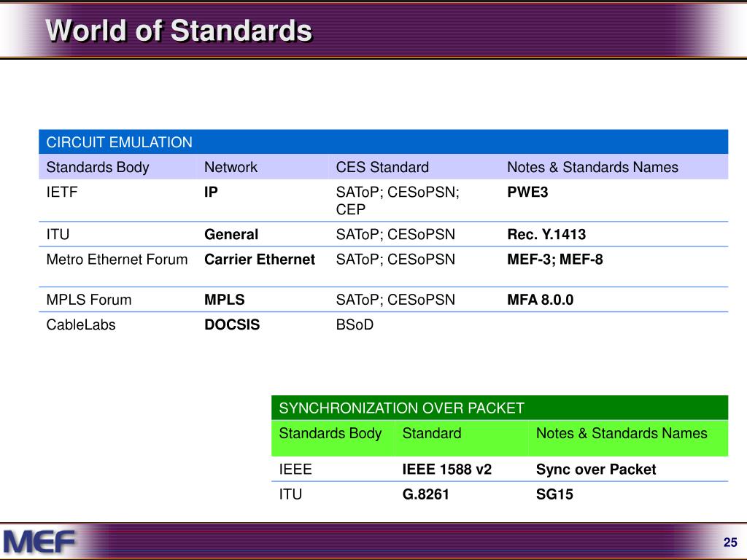Click the 'MEF-3; MEF-8' cell
Image resolution: width=747 pixels, height=560 pixels.
tap(555, 259)
